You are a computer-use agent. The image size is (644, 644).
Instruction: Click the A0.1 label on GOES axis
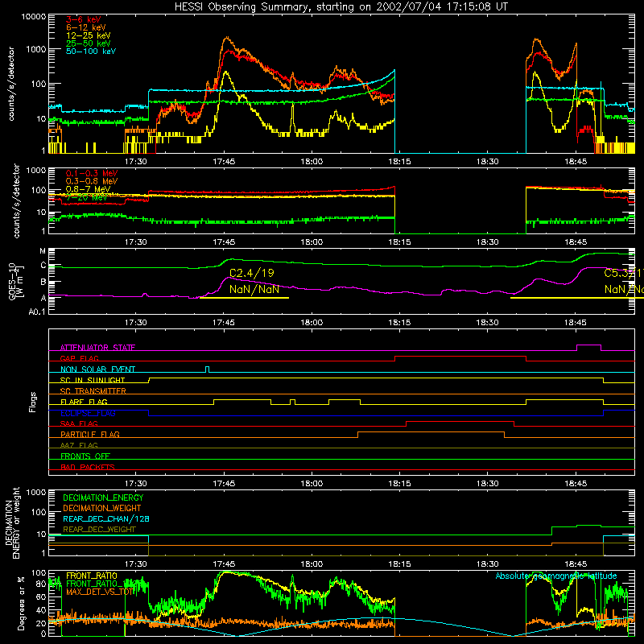pyautogui.click(x=37, y=312)
